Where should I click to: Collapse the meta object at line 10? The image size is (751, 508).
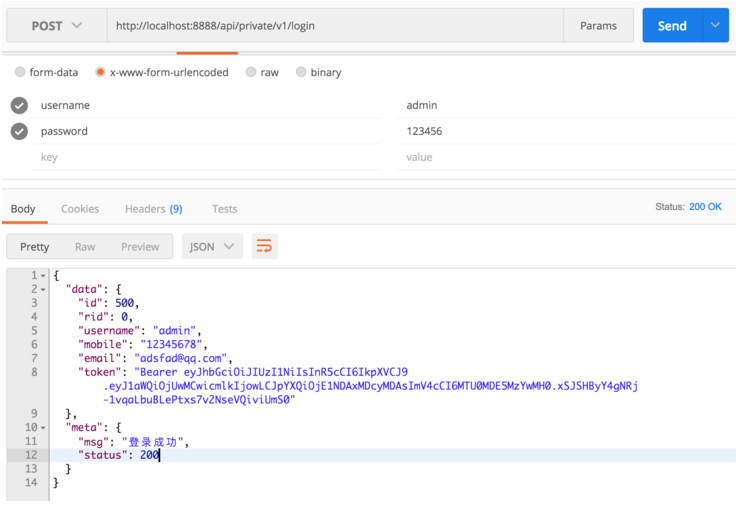(43, 428)
